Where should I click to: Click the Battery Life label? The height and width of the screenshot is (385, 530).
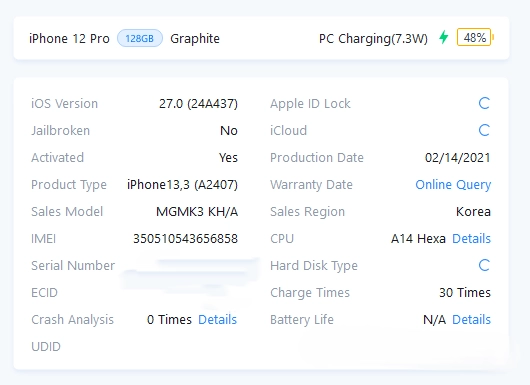pos(302,320)
